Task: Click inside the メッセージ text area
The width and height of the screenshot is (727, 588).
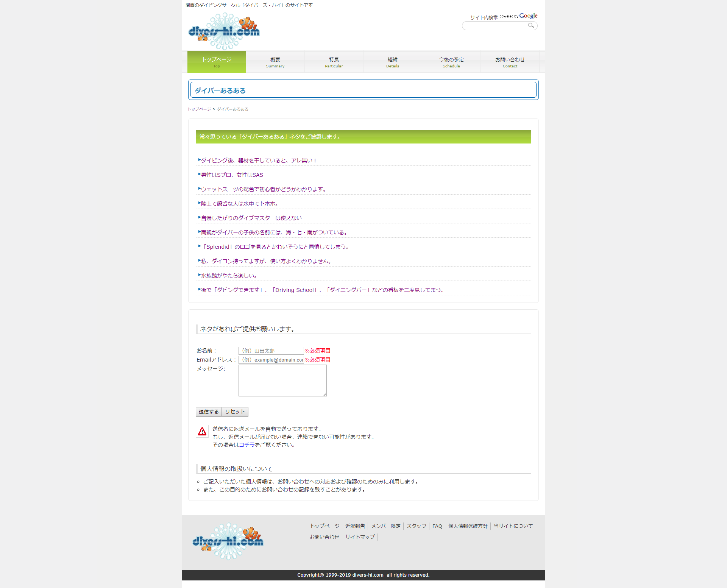Action: coord(282,381)
